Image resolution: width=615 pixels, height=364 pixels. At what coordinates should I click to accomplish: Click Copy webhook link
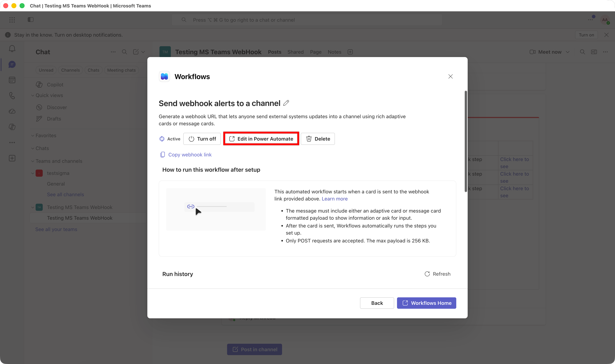click(x=186, y=154)
